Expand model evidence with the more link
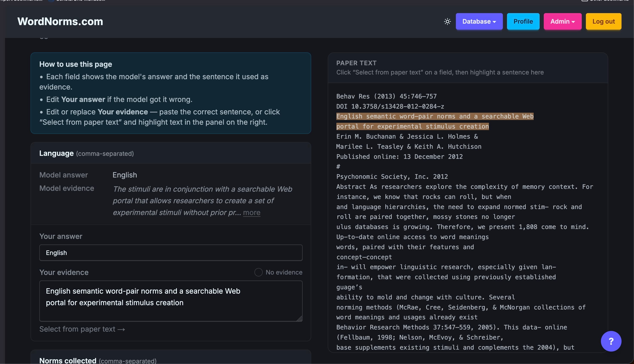This screenshot has width=634, height=364. [x=251, y=212]
